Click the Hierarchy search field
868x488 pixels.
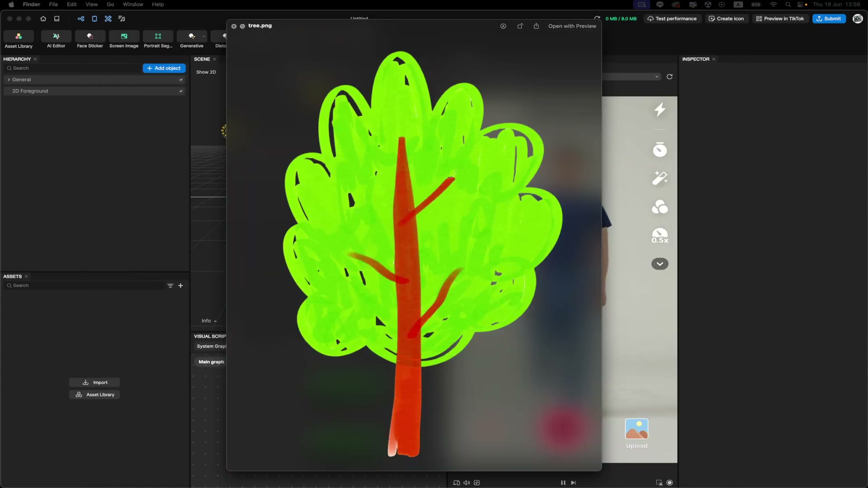point(72,68)
